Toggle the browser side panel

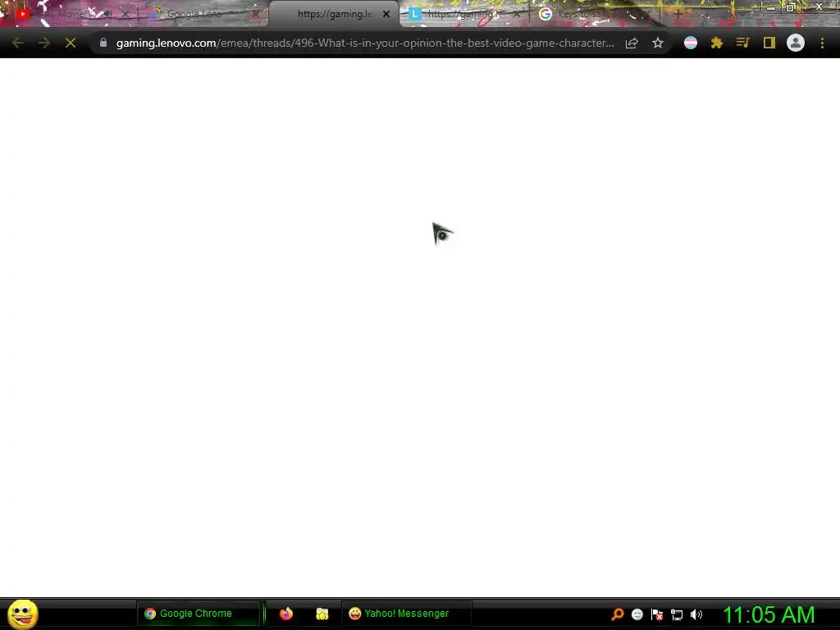coord(769,43)
